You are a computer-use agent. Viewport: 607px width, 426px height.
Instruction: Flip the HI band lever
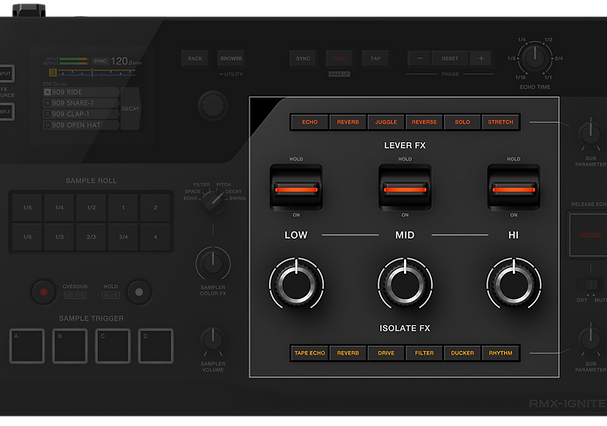pyautogui.click(x=514, y=187)
